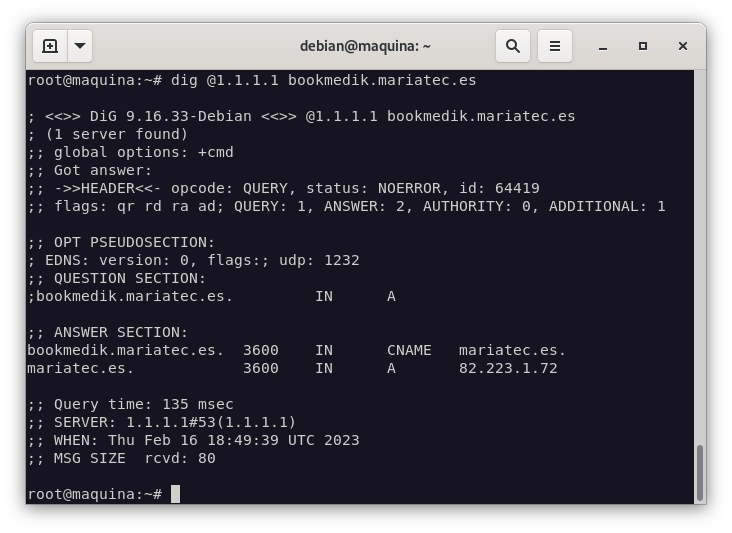The image size is (732, 533).
Task: Expand the dropdown arrow beside new tab
Action: [80, 46]
